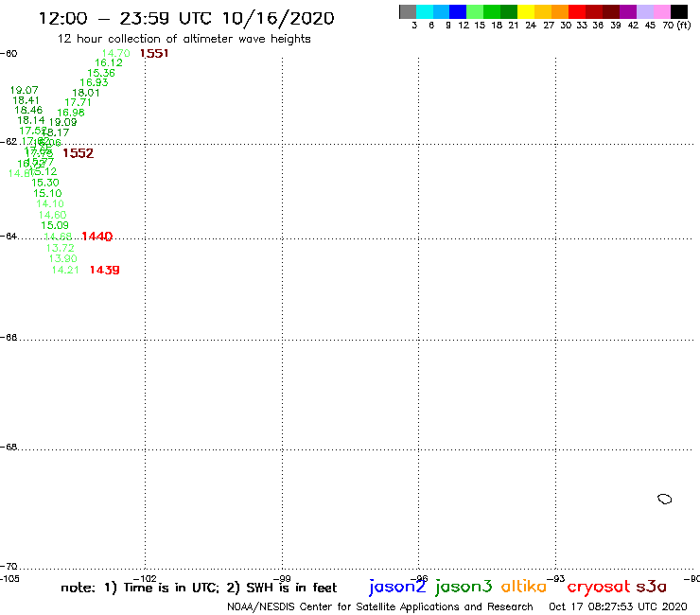Click the '17.71' wave height value

coord(78,103)
